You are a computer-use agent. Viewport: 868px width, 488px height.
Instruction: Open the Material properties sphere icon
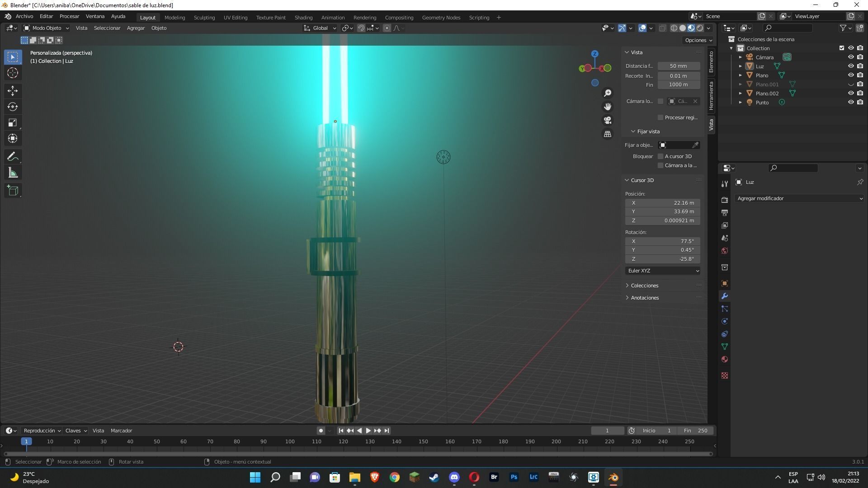tap(725, 359)
